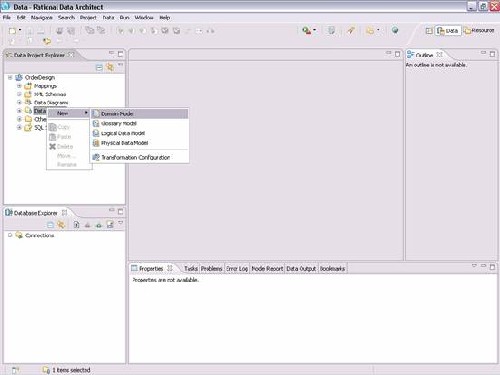Viewport: 500px width, 375px height.
Task: Open the Help menu
Action: pyautogui.click(x=165, y=17)
